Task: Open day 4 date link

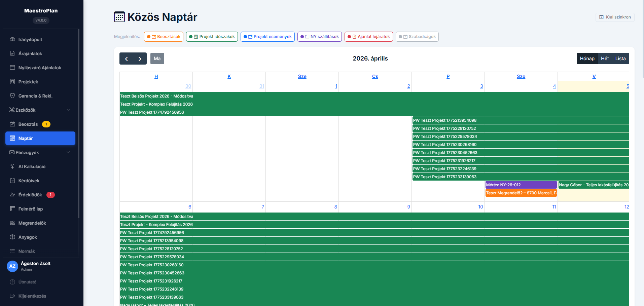Action: tap(554, 86)
